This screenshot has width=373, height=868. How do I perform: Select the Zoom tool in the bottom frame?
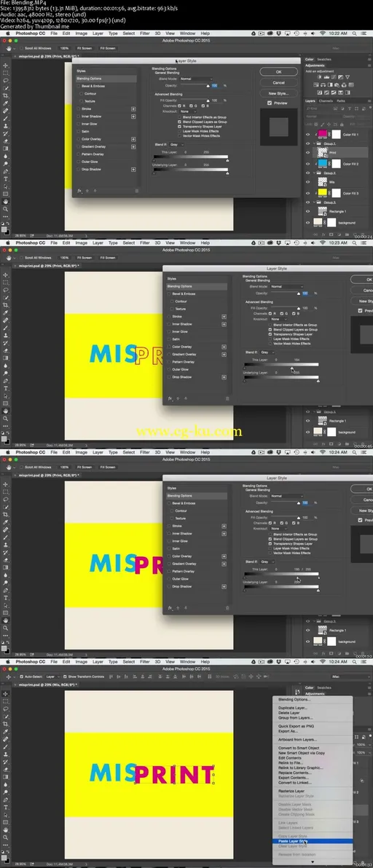click(x=6, y=837)
